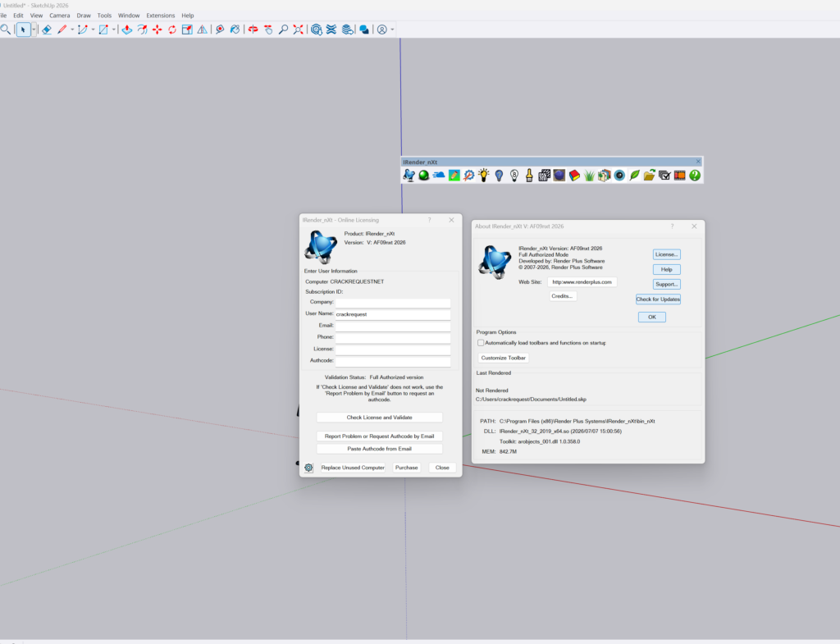Click the Support... button in About dialog
Viewport: 840px width, 644px height.
tap(666, 285)
